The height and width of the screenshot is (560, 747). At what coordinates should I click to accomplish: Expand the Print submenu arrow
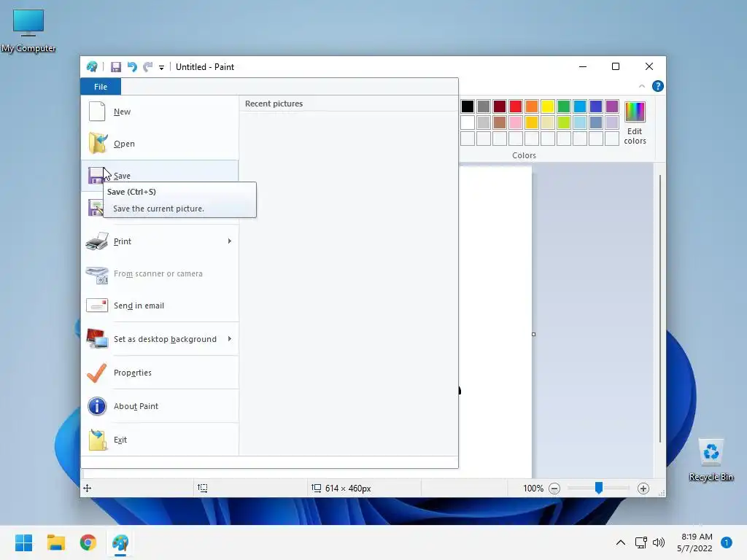point(230,241)
